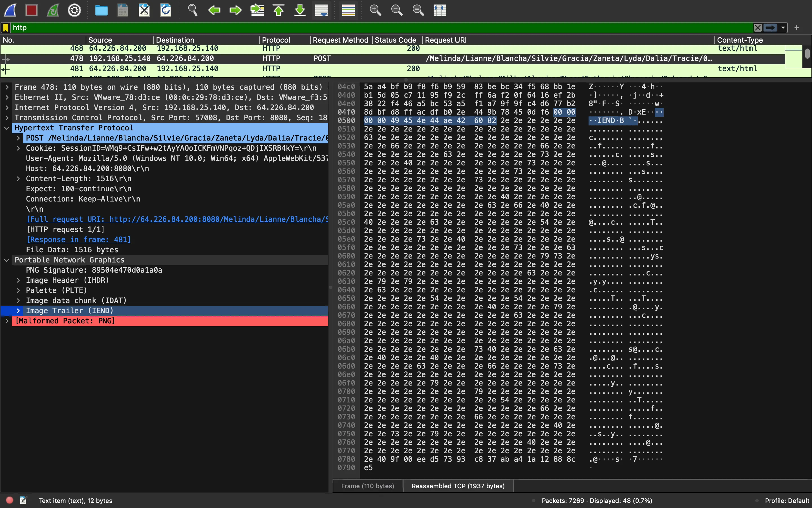Image resolution: width=812 pixels, height=508 pixels.
Task: Expand the Ethernet II row
Action: [x=7, y=97]
